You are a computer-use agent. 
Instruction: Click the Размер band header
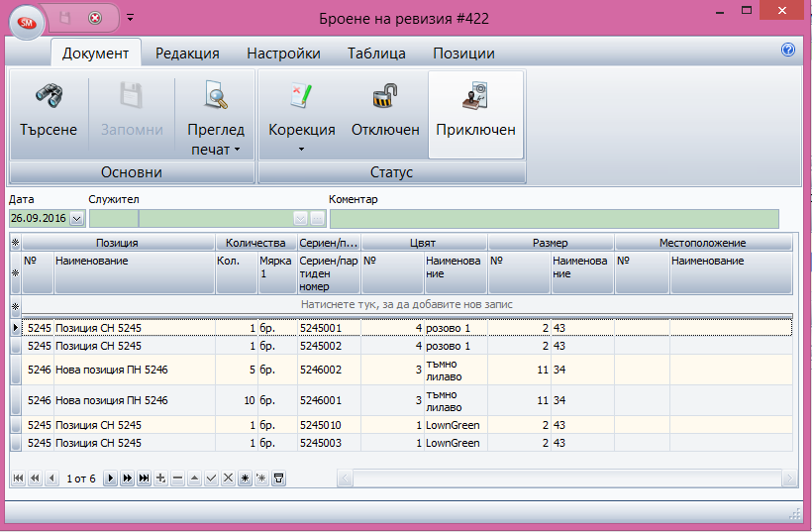(x=551, y=243)
